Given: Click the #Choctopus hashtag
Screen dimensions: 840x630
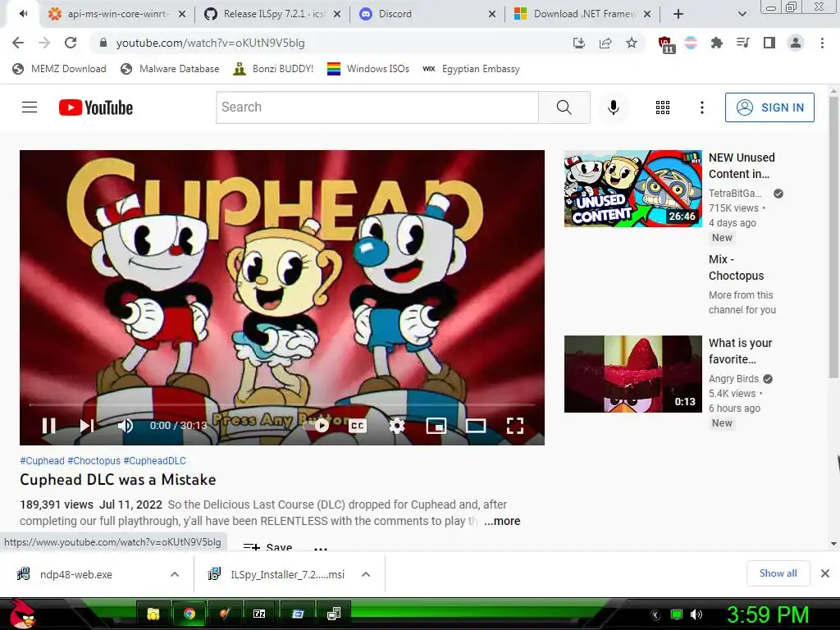Looking at the screenshot, I should 94,461.
